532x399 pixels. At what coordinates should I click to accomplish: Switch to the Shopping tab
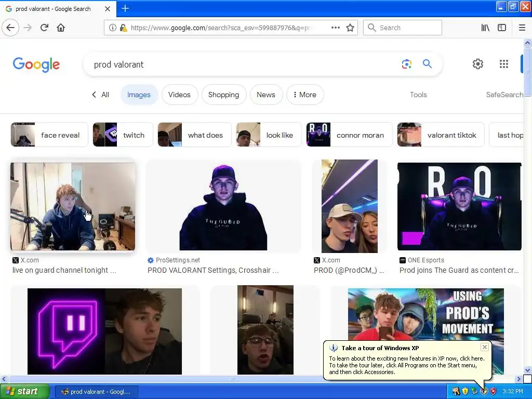tap(223, 95)
